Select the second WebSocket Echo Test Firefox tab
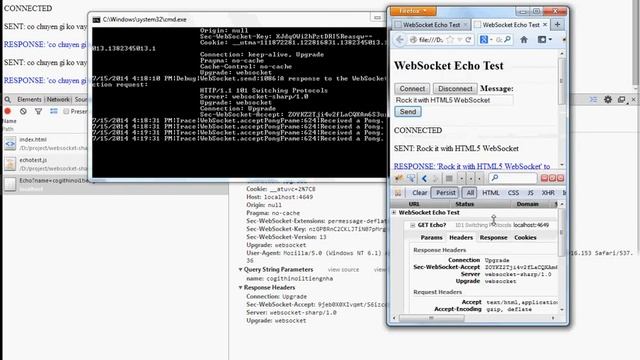 point(510,24)
